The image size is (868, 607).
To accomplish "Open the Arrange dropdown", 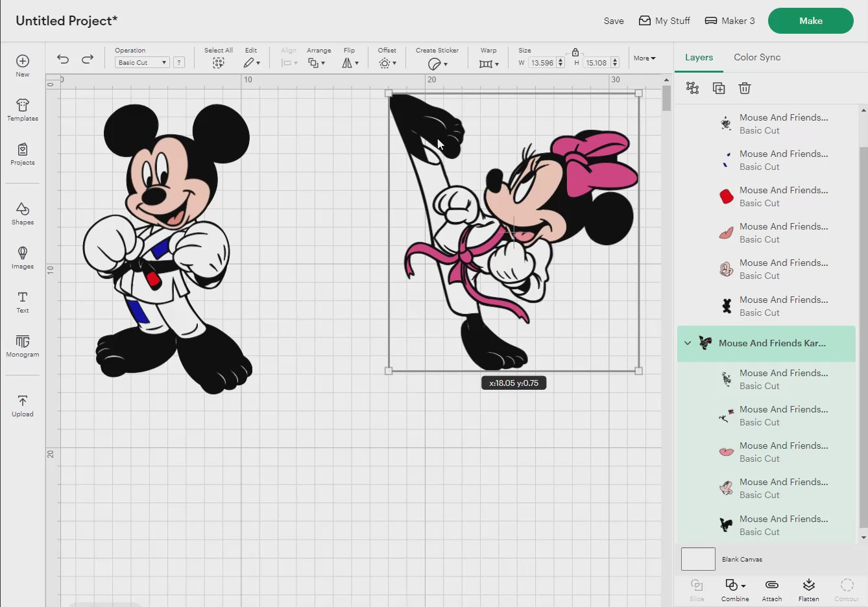I will 317,63.
